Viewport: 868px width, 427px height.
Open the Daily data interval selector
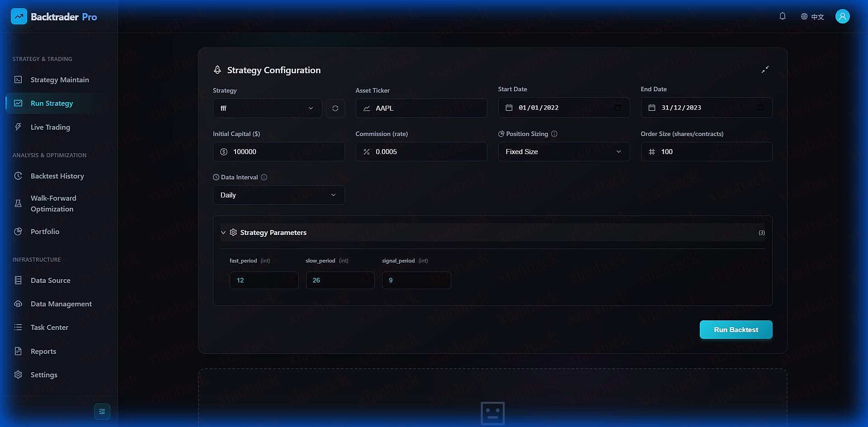pyautogui.click(x=278, y=195)
